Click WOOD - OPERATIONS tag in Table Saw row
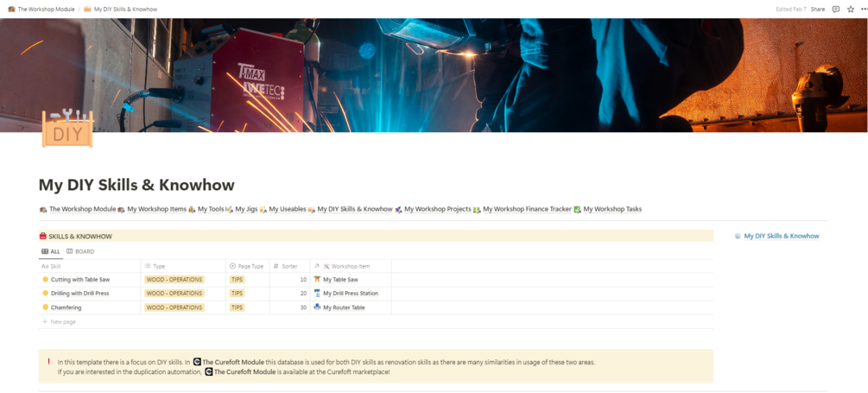Screen dimensions: 868x393 point(174,280)
